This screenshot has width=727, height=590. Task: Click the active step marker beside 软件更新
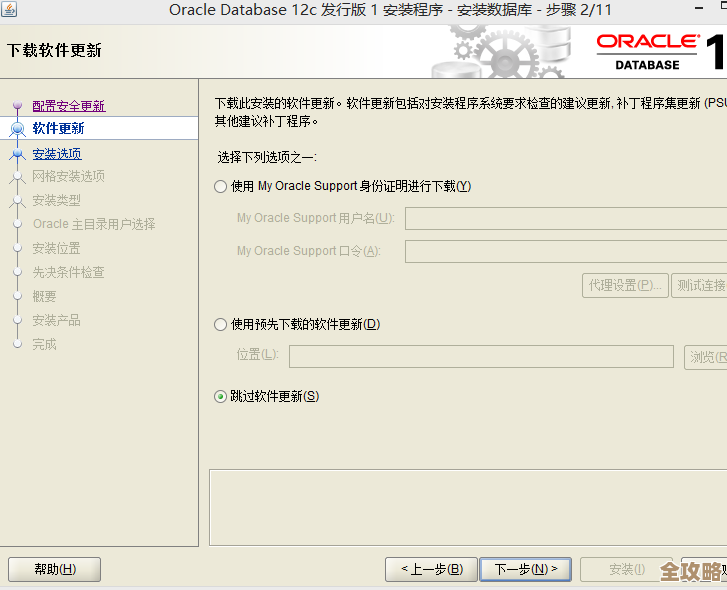tap(18, 128)
